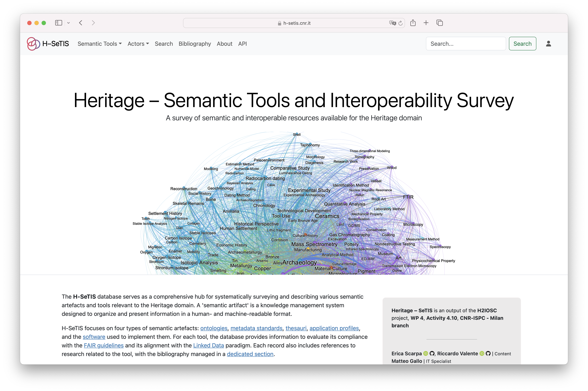Click the Comparative Study node label

(290, 168)
